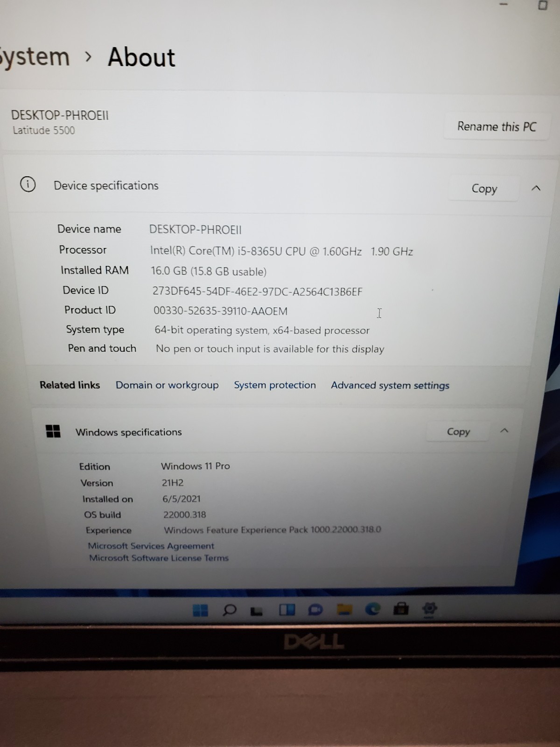This screenshot has height=747, width=560.
Task: Click the Installed RAM label
Action: click(95, 270)
